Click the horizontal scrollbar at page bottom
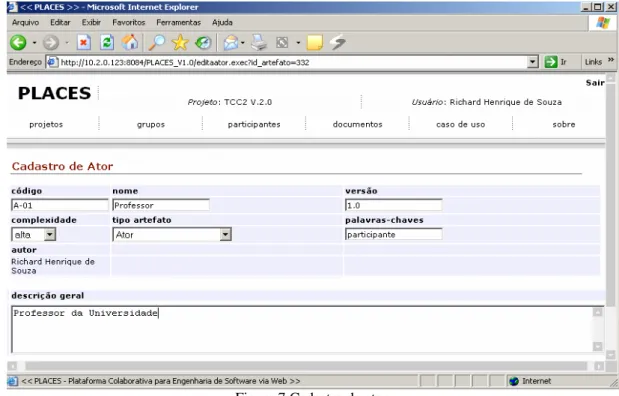The image size is (619, 396). [306, 366]
